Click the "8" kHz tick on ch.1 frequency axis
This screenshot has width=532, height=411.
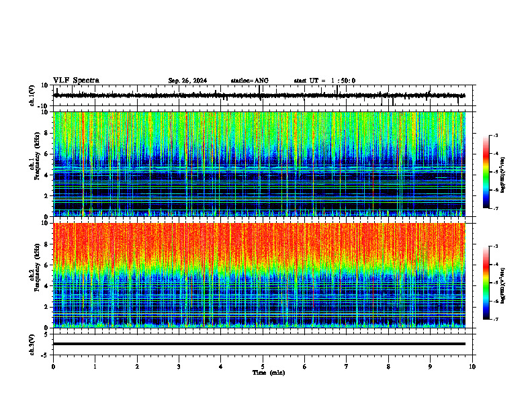[48, 133]
